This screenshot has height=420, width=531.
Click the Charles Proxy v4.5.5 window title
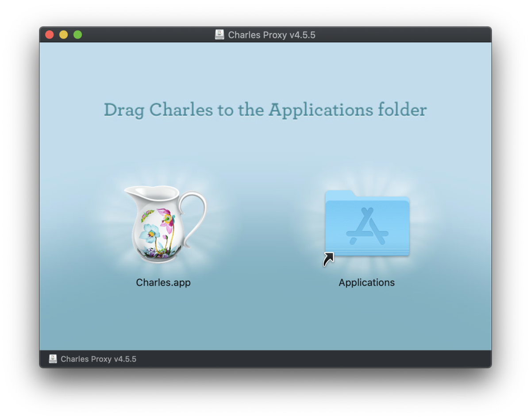(x=272, y=35)
